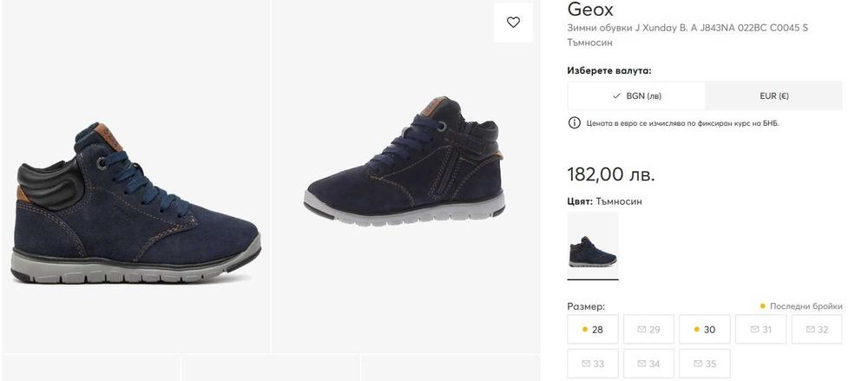Click the envelope icon on size 35
Screen dimensions: 868x381
(697, 364)
